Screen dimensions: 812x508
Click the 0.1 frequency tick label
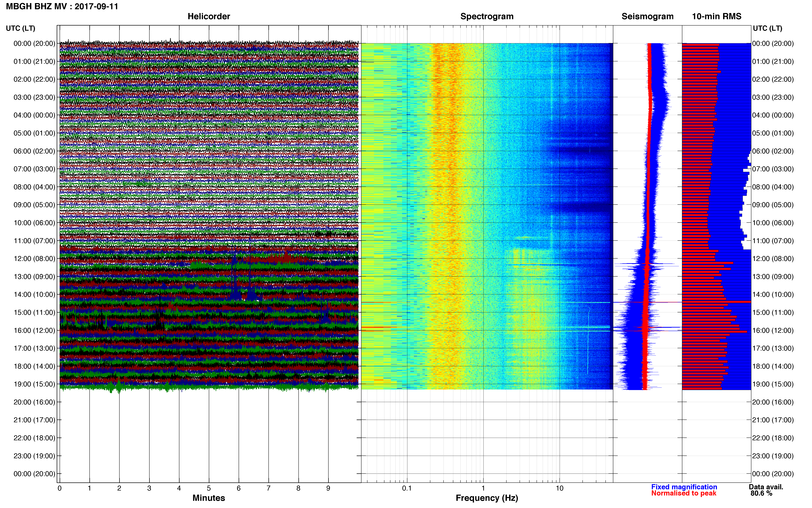[407, 488]
